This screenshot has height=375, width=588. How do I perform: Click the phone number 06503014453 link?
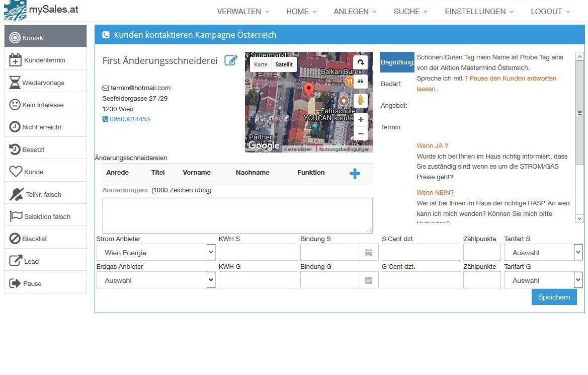pyautogui.click(x=129, y=119)
